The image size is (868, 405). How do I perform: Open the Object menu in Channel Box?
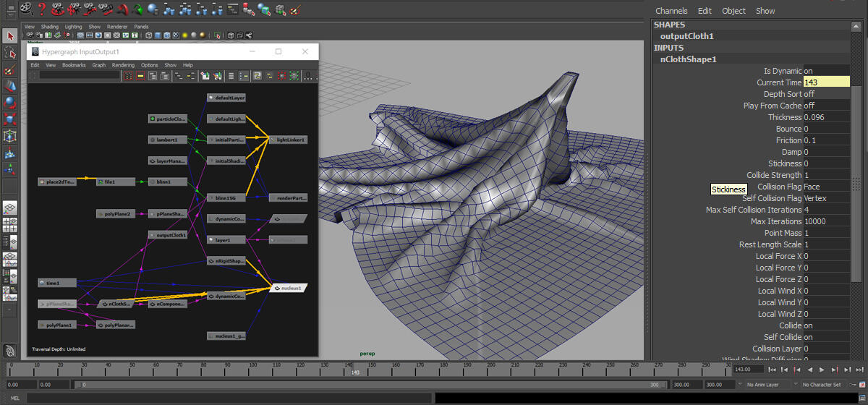(x=733, y=11)
